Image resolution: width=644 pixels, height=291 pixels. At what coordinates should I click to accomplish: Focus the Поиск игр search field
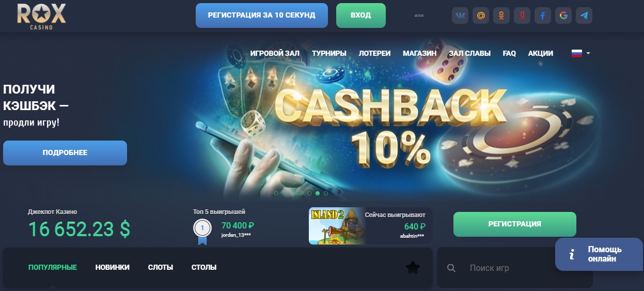[x=515, y=268]
